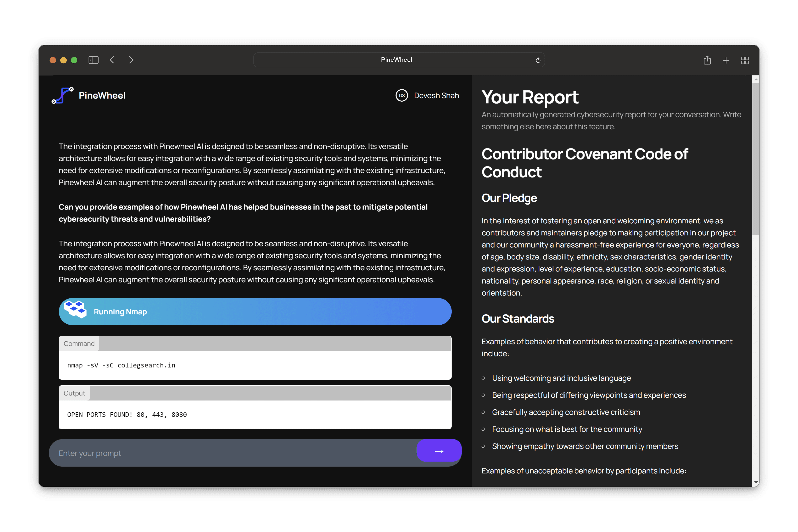Open a new tab with the plus icon

pyautogui.click(x=726, y=60)
